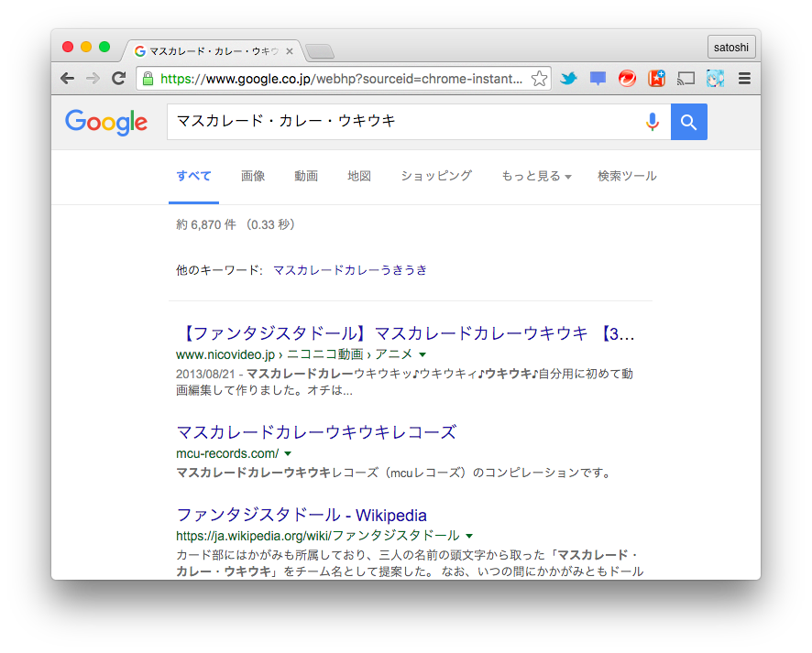Click the Google logo

click(106, 122)
